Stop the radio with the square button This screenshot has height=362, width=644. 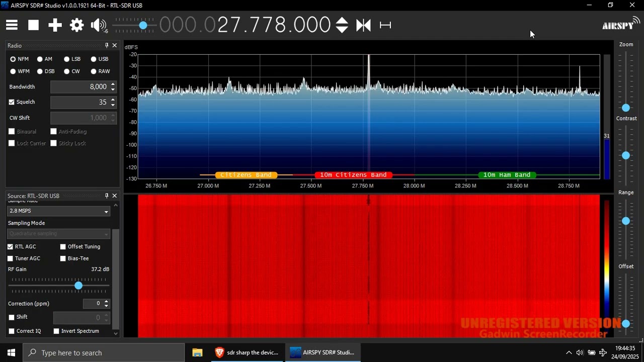pyautogui.click(x=33, y=25)
